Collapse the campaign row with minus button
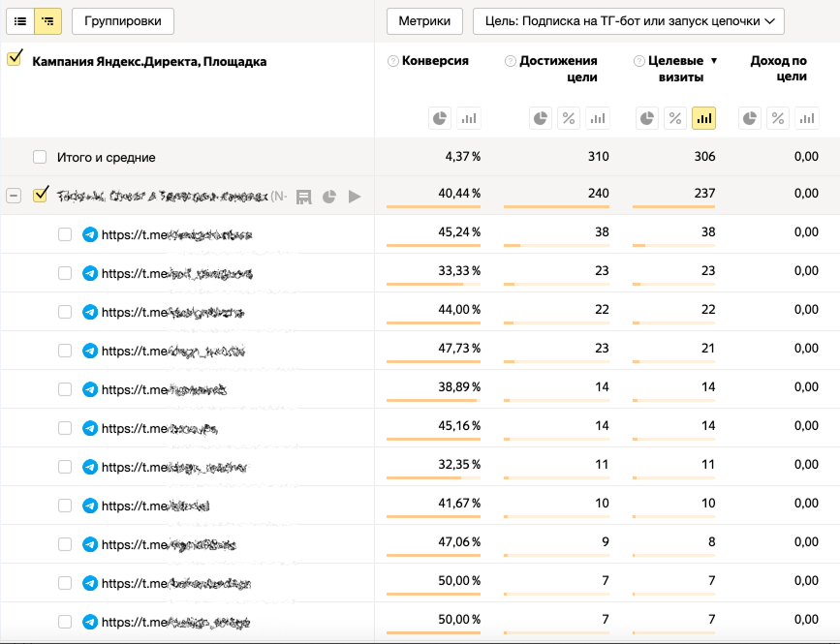Image resolution: width=840 pixels, height=644 pixels. (x=14, y=196)
